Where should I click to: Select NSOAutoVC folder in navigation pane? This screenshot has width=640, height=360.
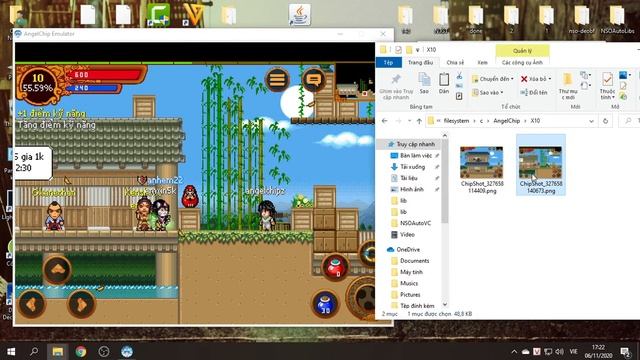(x=416, y=223)
